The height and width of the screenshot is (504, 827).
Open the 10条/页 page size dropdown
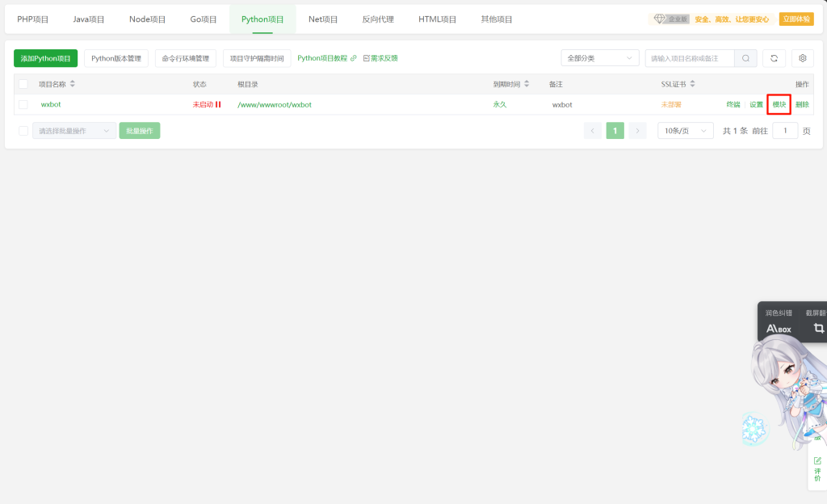(685, 131)
